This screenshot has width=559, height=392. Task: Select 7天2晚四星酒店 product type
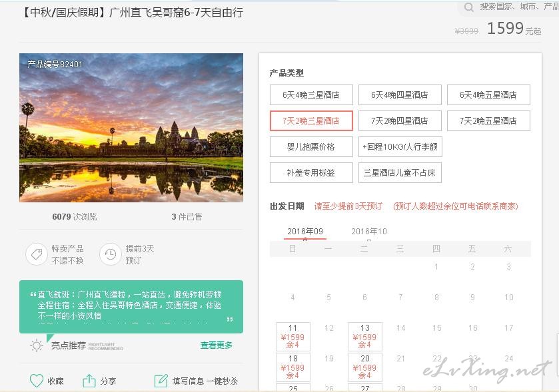click(400, 120)
